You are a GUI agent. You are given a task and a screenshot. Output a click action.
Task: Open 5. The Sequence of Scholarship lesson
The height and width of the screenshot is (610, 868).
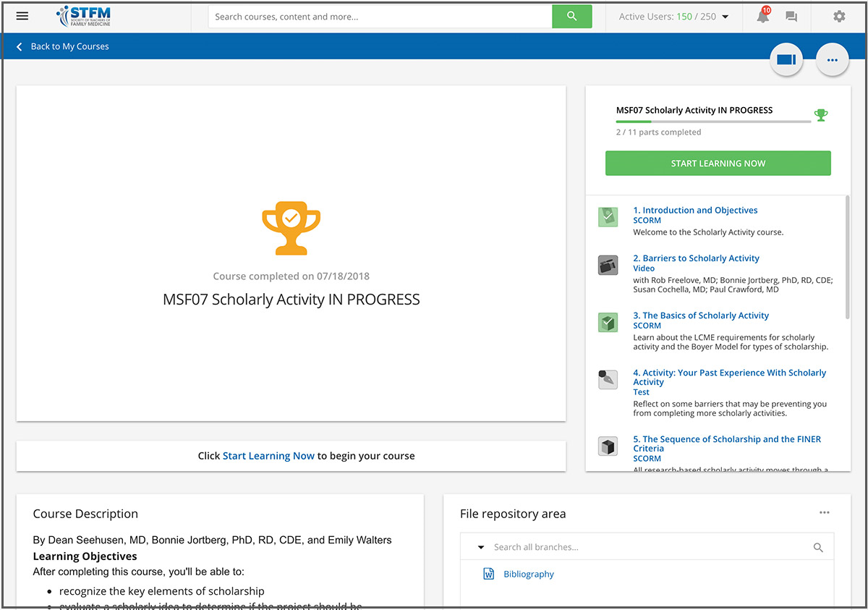(x=728, y=444)
